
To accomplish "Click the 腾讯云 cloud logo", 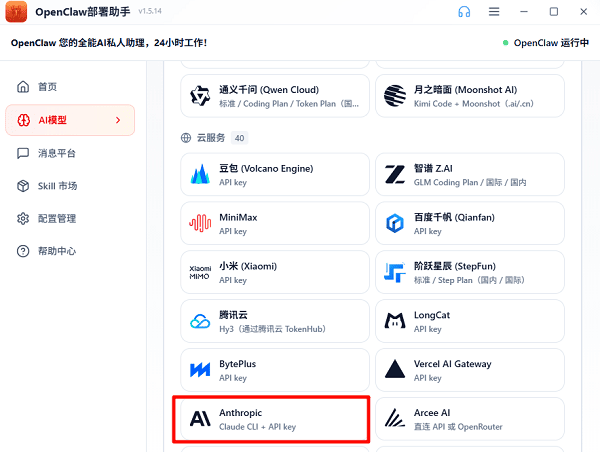I will pos(200,321).
